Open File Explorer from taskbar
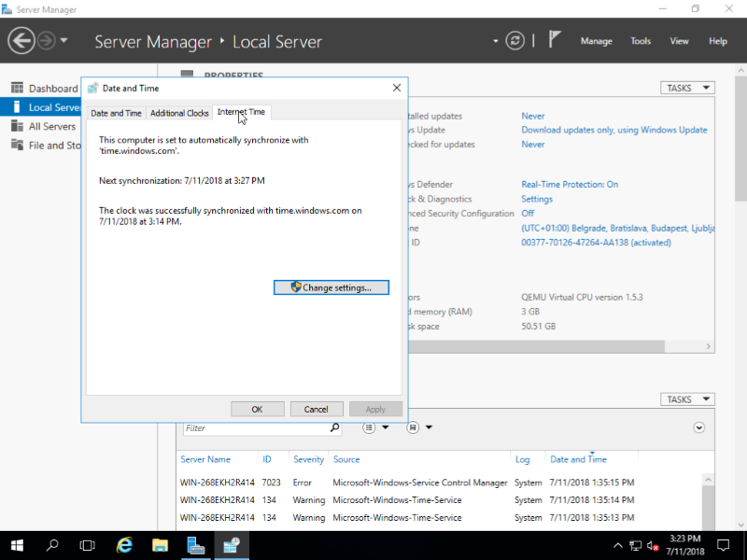Image resolution: width=747 pixels, height=560 pixels. point(160,545)
